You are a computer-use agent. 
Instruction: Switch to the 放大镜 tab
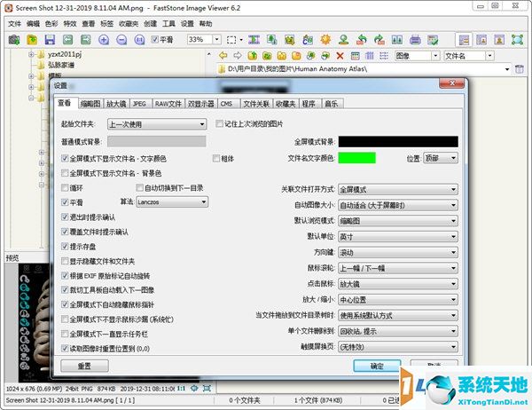point(116,104)
